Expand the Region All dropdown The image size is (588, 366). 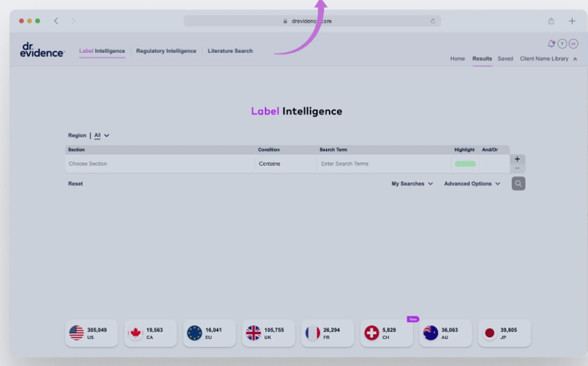click(101, 135)
